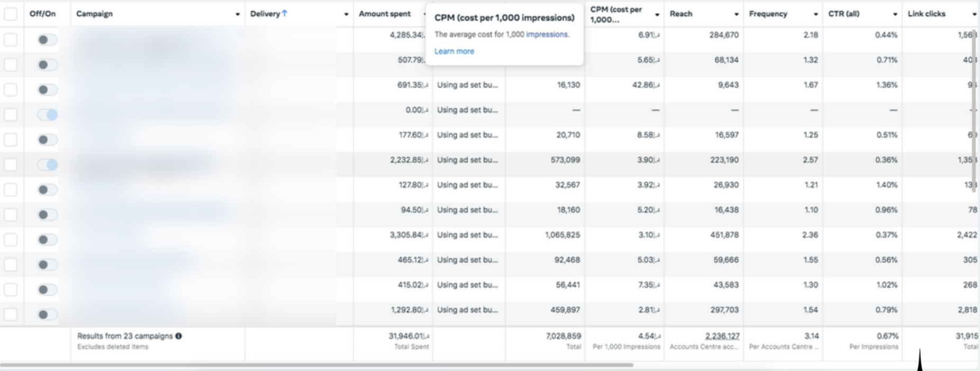980x371 pixels.
Task: Open the Frequency column dropdown arrow
Action: point(815,14)
